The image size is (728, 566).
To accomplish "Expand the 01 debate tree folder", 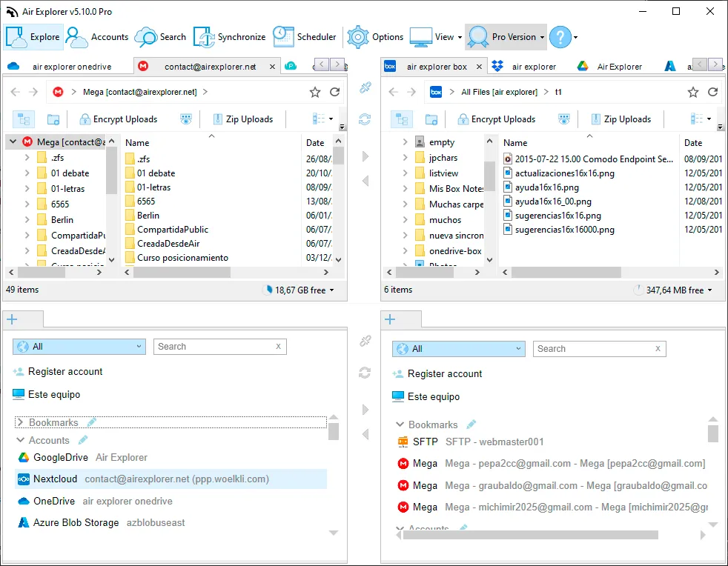I will click(x=27, y=173).
